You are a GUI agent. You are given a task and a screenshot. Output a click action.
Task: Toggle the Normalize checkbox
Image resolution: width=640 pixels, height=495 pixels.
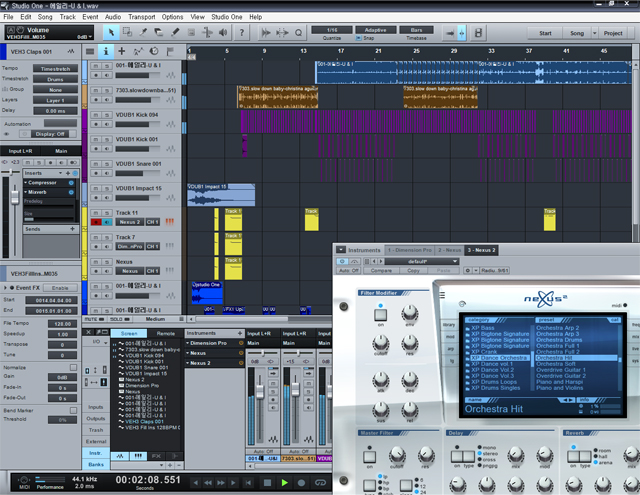pos(73,367)
